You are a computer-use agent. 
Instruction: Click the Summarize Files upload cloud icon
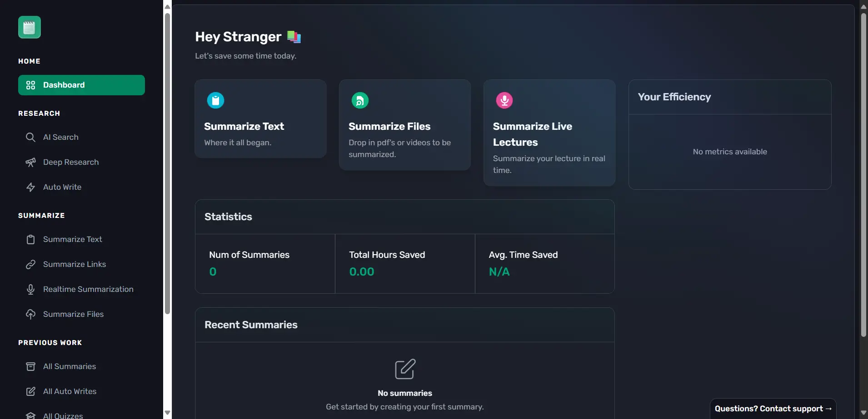coord(30,314)
